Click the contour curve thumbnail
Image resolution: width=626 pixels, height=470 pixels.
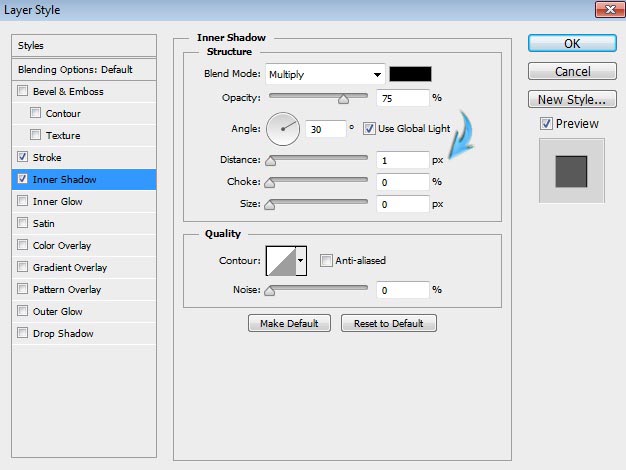point(281,260)
